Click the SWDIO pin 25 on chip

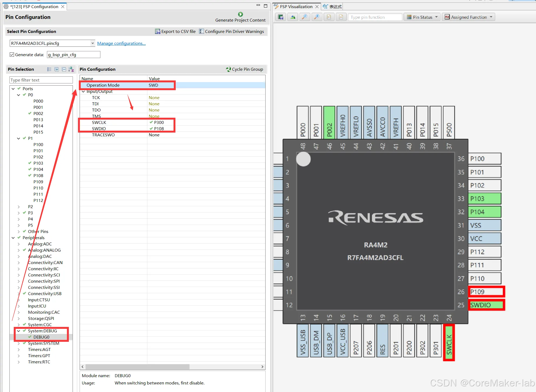point(486,305)
